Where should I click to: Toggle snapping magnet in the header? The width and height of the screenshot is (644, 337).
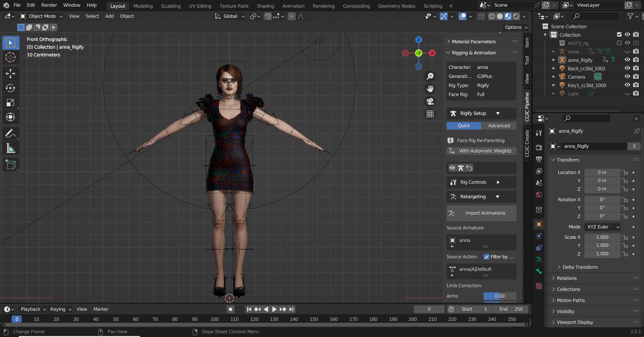(268, 16)
